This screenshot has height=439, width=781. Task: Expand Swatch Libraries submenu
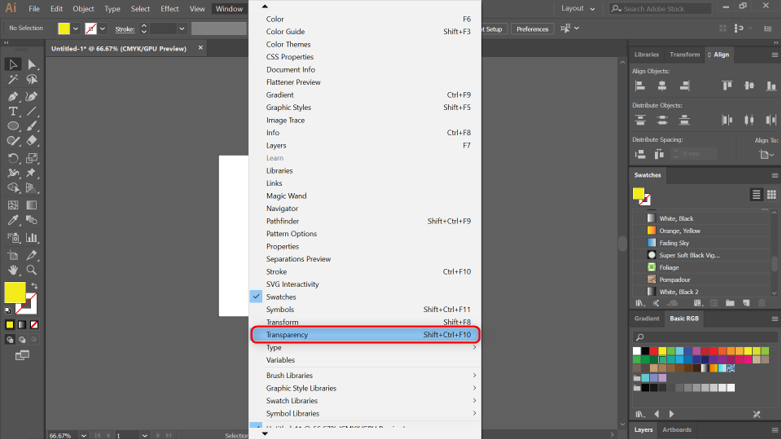pyautogui.click(x=366, y=401)
